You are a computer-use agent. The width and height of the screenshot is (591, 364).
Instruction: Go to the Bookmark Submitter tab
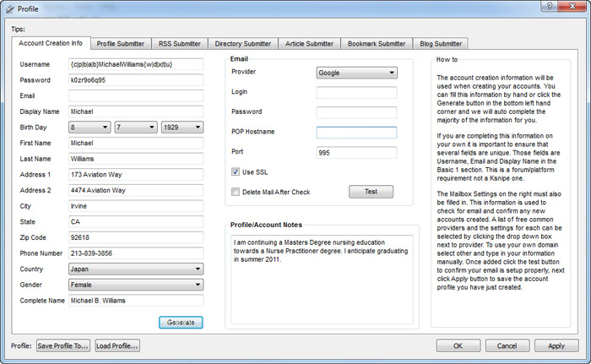377,44
